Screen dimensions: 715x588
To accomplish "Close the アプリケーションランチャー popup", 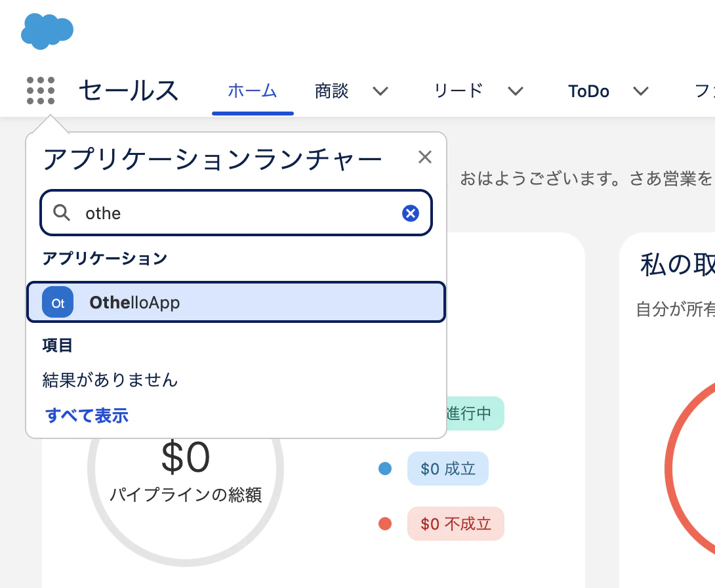I will point(424,157).
